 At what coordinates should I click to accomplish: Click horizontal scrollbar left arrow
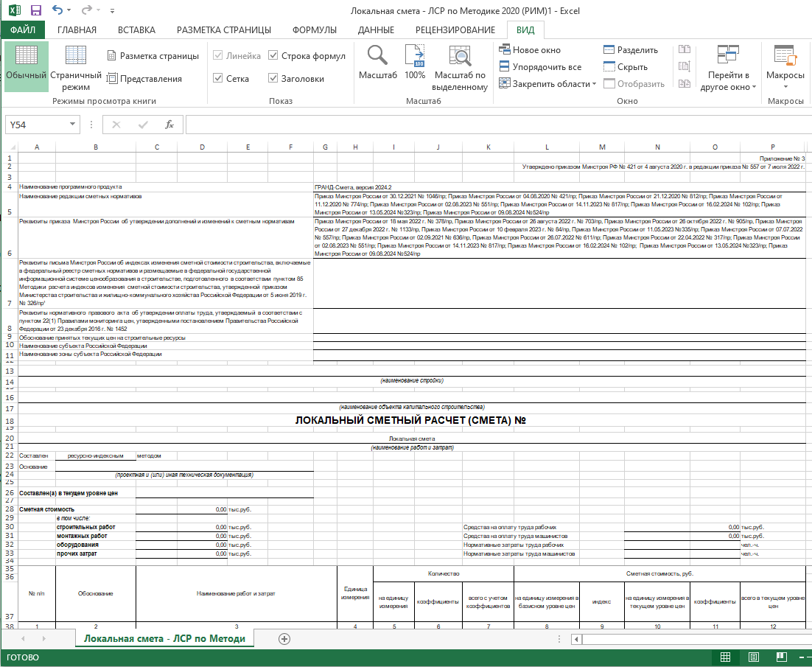coord(576,639)
